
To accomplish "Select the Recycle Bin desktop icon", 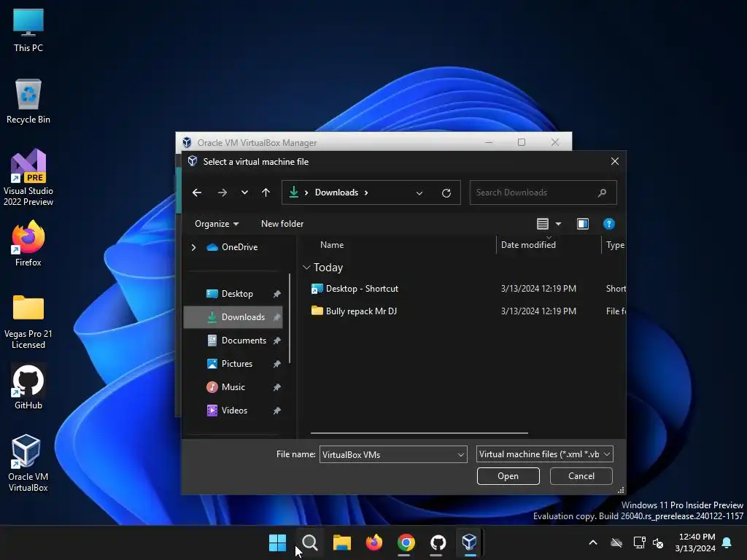I will pyautogui.click(x=28, y=101).
